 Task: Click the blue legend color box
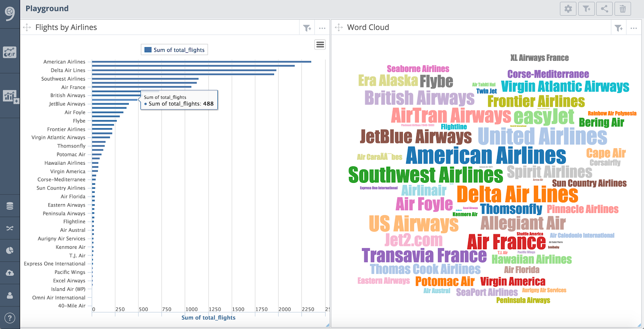pos(148,50)
